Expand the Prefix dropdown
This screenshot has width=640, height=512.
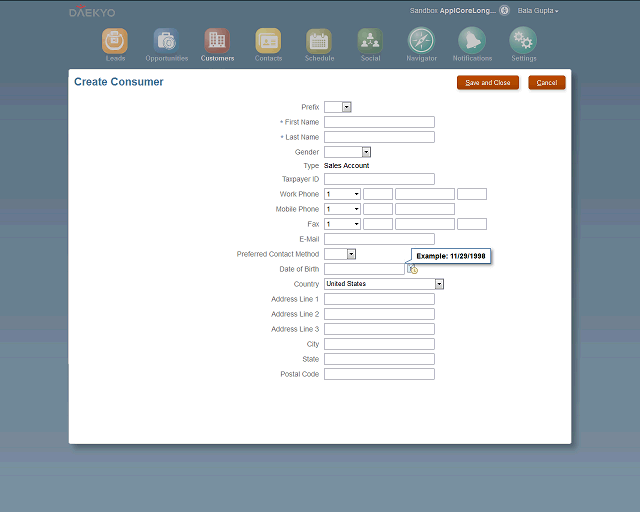[x=347, y=107]
